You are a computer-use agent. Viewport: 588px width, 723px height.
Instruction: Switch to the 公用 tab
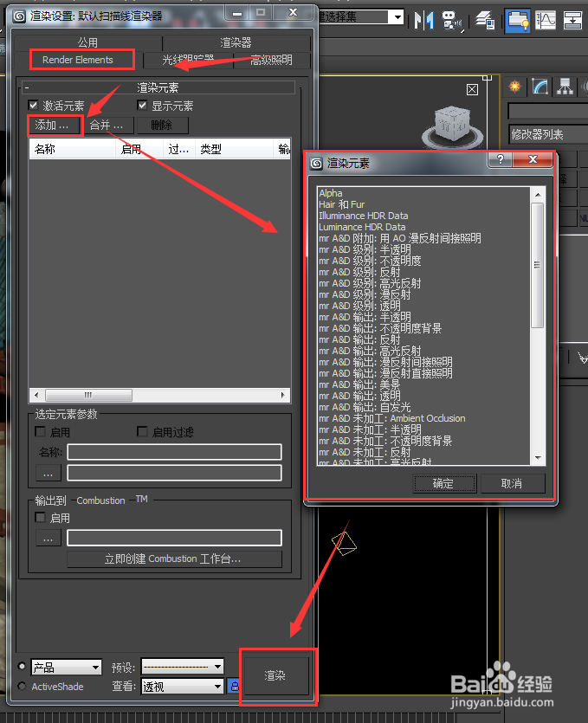(x=87, y=43)
